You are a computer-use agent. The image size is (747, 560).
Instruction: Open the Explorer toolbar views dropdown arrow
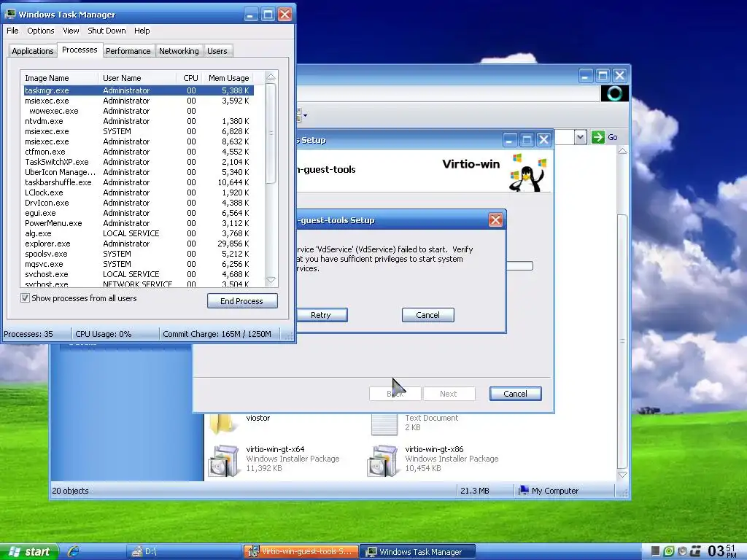[x=305, y=114]
